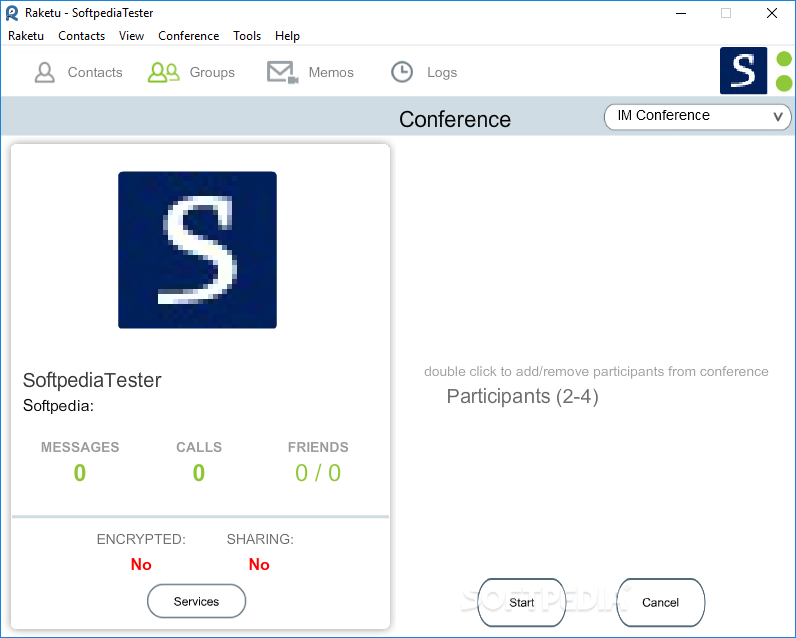Click the MESSAGES label
The image size is (796, 638).
tap(80, 447)
